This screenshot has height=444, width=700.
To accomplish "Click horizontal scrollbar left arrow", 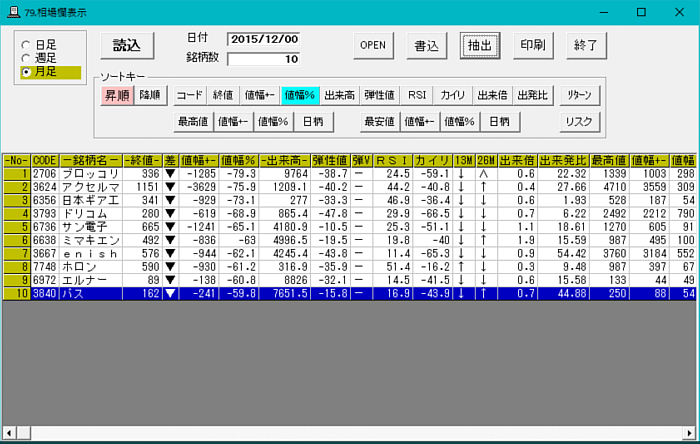I will [9, 433].
